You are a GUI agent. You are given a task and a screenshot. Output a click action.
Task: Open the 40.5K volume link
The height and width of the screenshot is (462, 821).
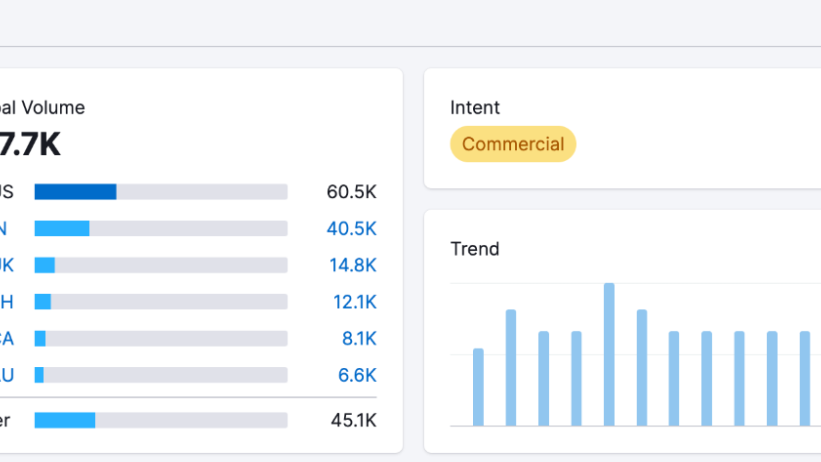coord(351,228)
